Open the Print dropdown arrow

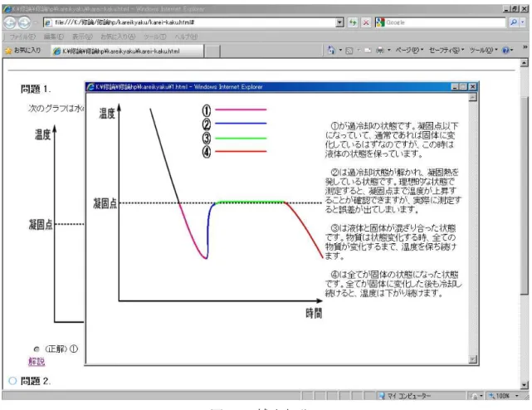(x=388, y=51)
